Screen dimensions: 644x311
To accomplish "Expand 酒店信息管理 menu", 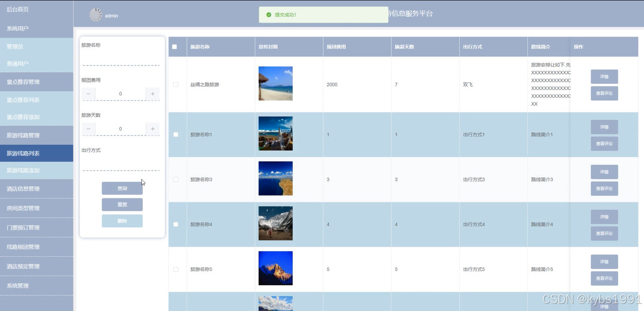I will (x=37, y=189).
